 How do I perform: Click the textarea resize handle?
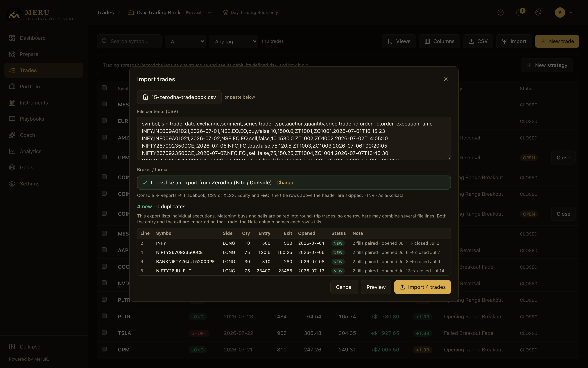(x=449, y=158)
